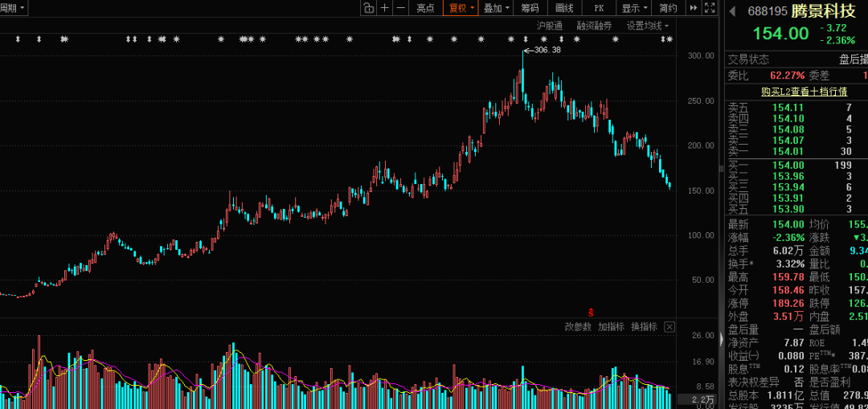Zoom in chart with plus icon
Viewport: 868px width, 409px height.
[x=385, y=8]
